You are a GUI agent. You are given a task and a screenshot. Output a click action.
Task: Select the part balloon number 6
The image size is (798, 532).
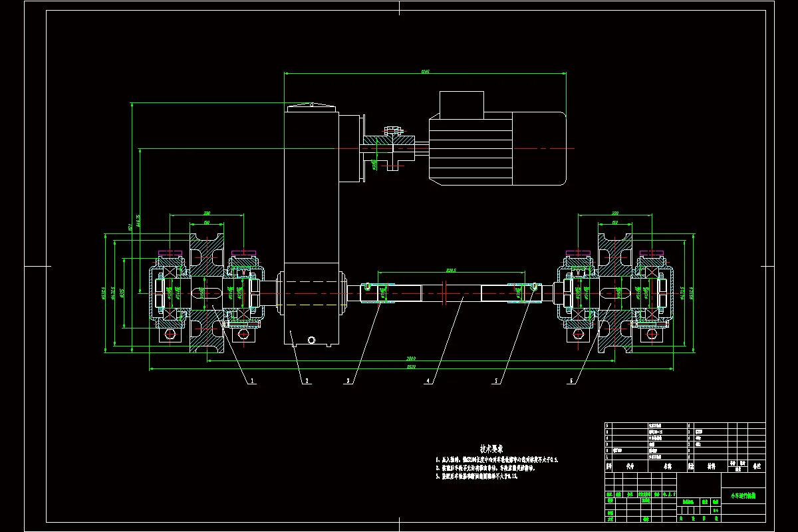571,382
